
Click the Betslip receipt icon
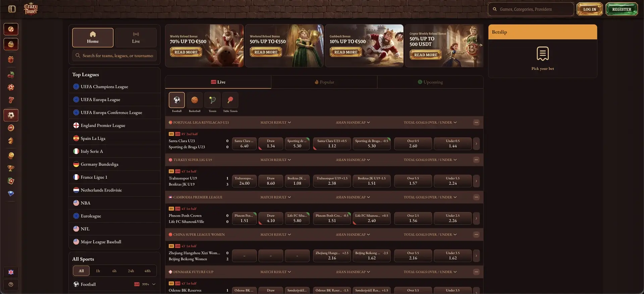542,54
